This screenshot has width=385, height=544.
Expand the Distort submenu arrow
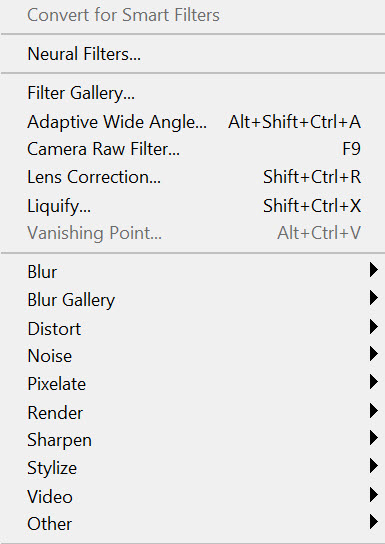[374, 326]
